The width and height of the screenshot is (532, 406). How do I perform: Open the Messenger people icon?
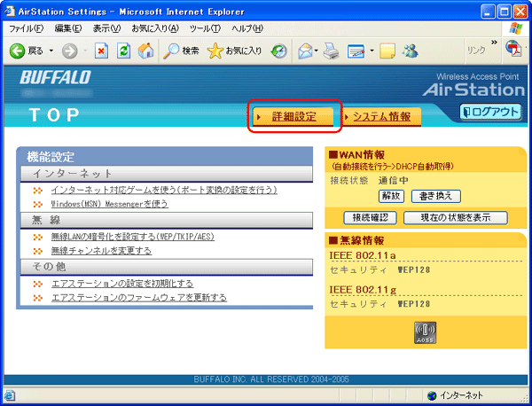click(x=410, y=51)
